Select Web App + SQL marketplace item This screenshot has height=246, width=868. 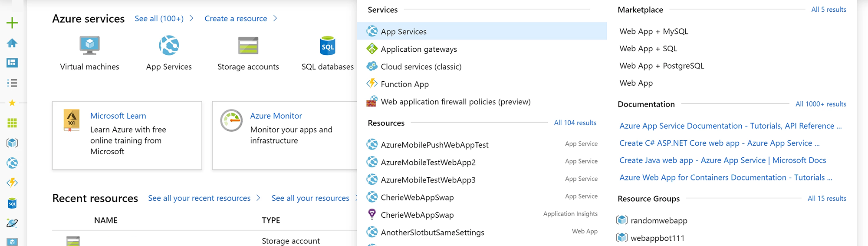pyautogui.click(x=648, y=49)
